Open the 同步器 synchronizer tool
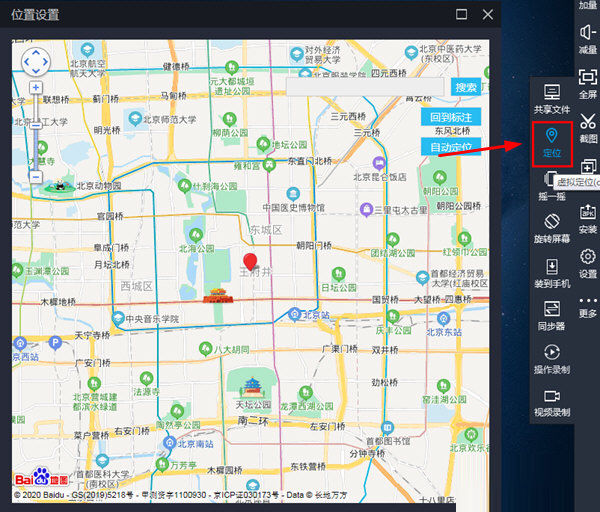 (x=552, y=313)
